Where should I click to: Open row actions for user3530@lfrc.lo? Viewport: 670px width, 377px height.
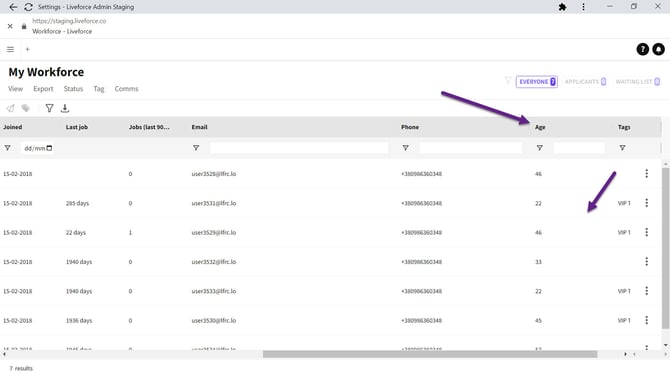pyautogui.click(x=646, y=320)
